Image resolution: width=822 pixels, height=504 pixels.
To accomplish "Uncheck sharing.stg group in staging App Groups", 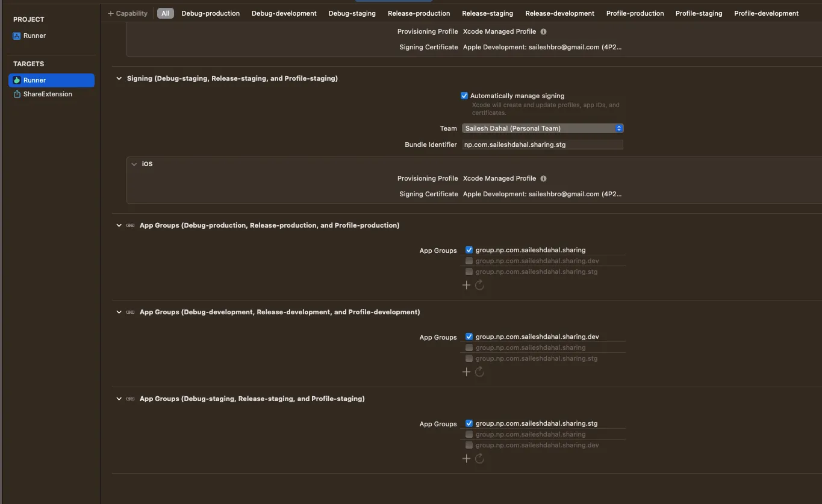I will coord(469,423).
